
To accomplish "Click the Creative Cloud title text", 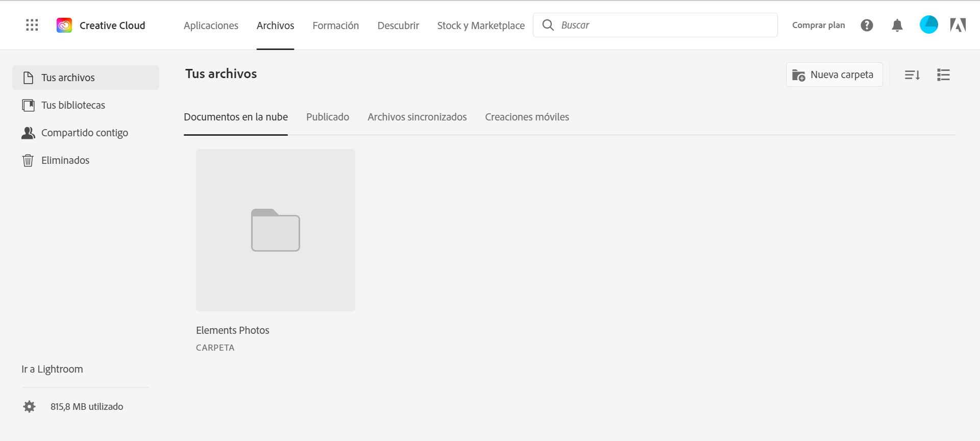I will 112,26.
